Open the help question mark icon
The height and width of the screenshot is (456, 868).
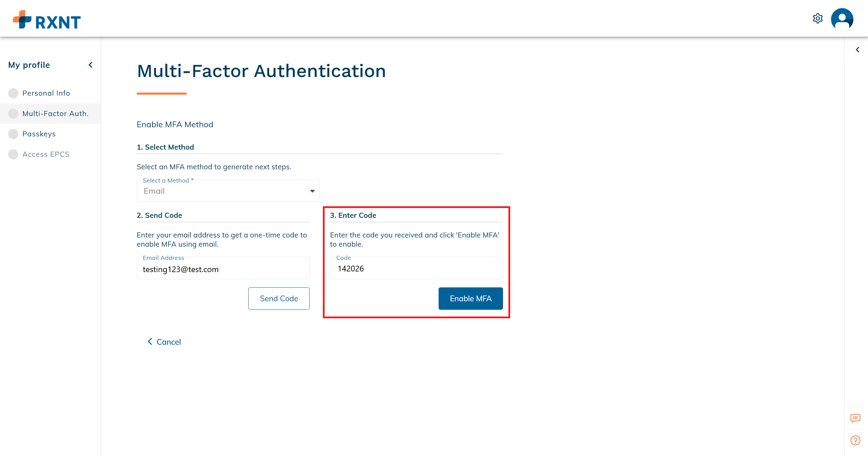pos(855,440)
